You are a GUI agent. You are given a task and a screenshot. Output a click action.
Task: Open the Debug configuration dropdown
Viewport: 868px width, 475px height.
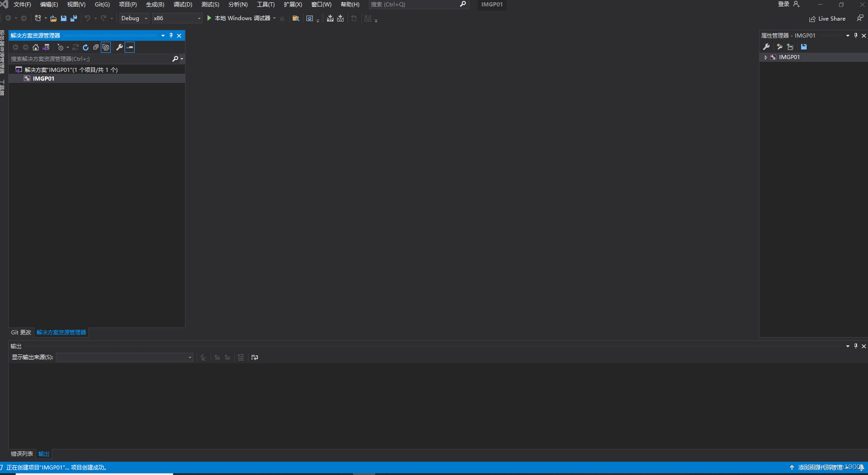134,18
